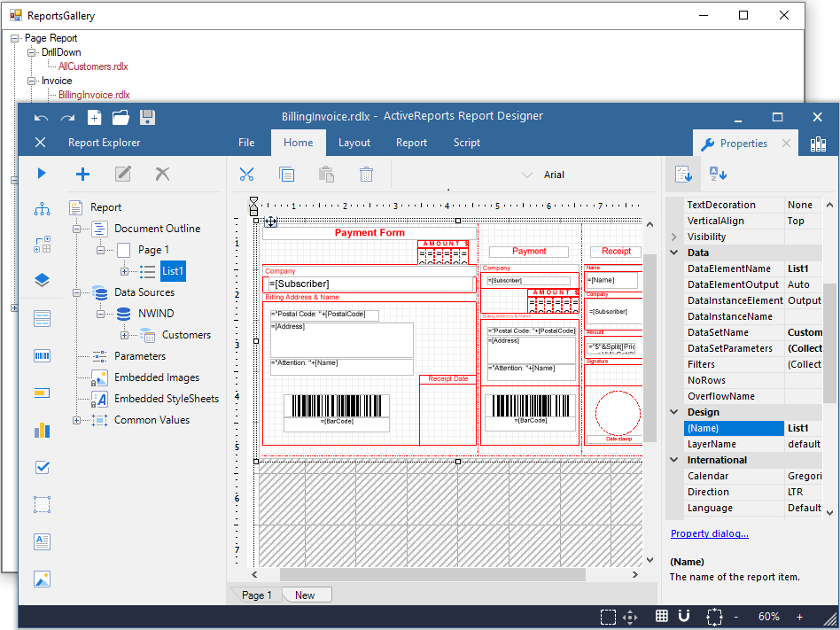Expand the Visibility property group
Image resolution: width=840 pixels, height=630 pixels.
tap(674, 237)
